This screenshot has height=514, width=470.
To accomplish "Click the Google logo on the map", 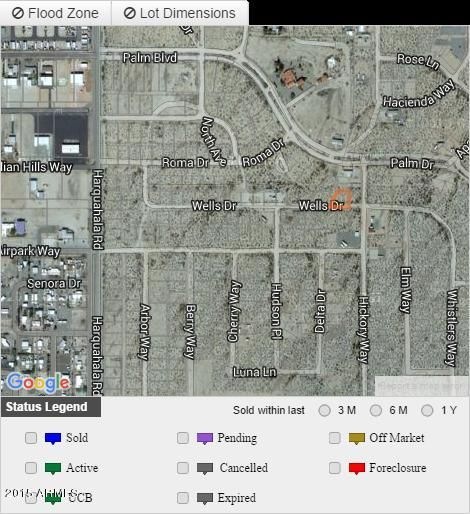I will coord(39,382).
